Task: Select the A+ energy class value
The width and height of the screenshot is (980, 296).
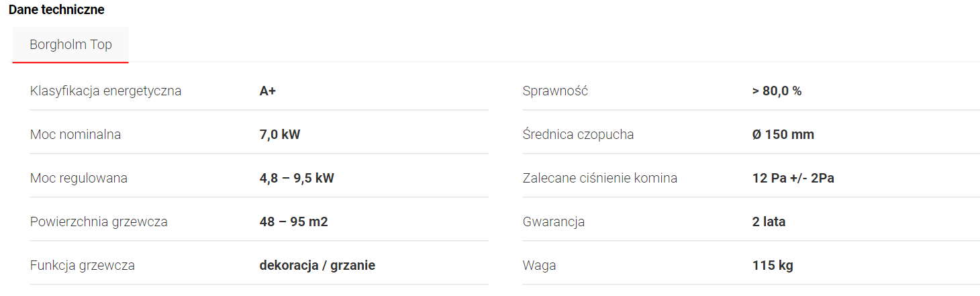Action: pos(268,91)
